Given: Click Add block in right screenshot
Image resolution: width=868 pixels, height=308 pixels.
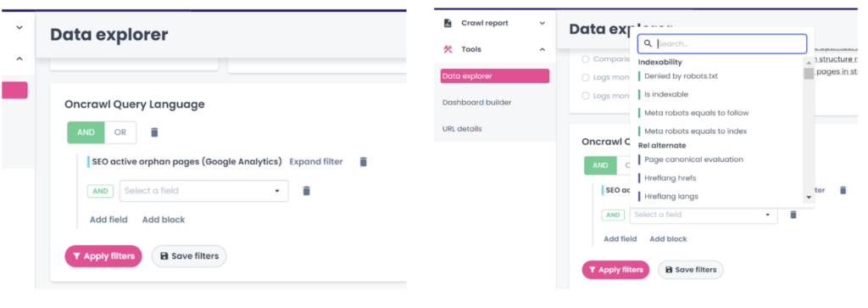Looking at the screenshot, I should point(668,238).
